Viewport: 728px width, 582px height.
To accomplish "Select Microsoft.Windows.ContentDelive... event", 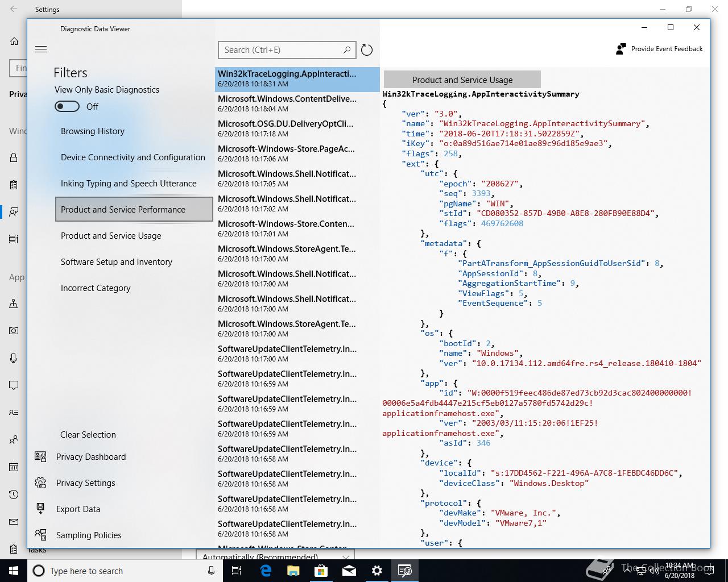I will (x=297, y=104).
